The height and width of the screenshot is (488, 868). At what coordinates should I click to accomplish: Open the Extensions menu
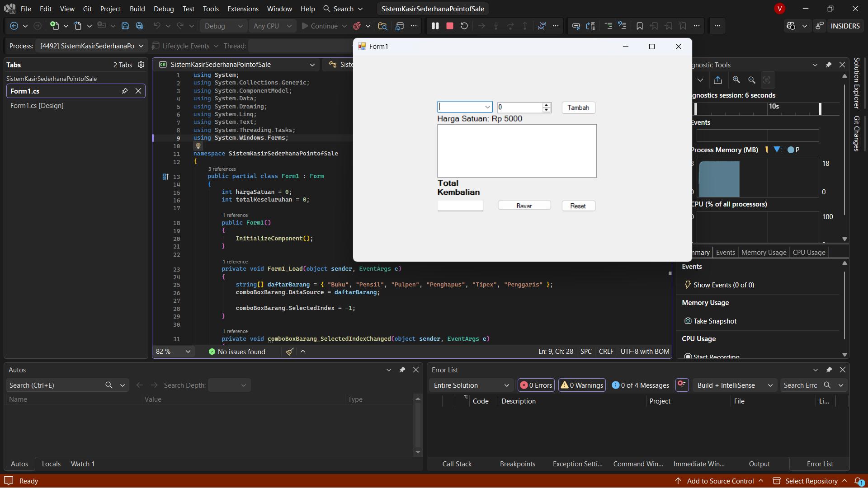pos(243,9)
